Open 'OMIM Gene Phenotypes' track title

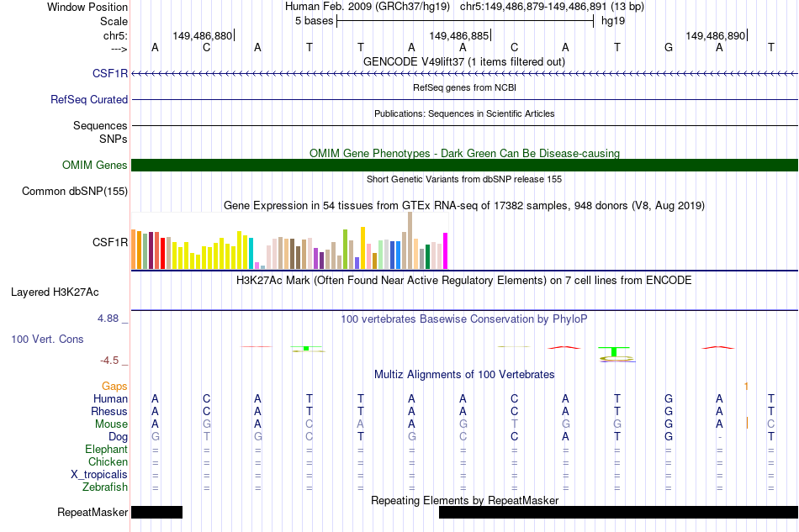pos(464,153)
